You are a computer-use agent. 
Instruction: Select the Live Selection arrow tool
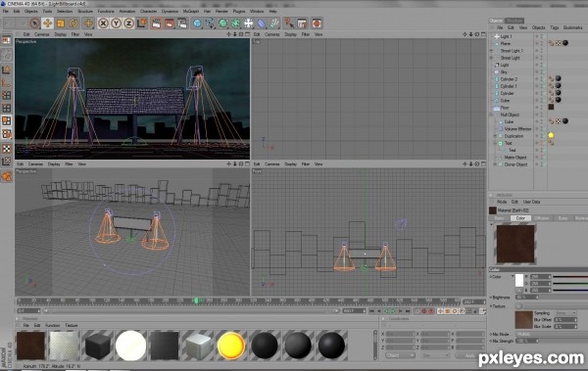(34, 23)
